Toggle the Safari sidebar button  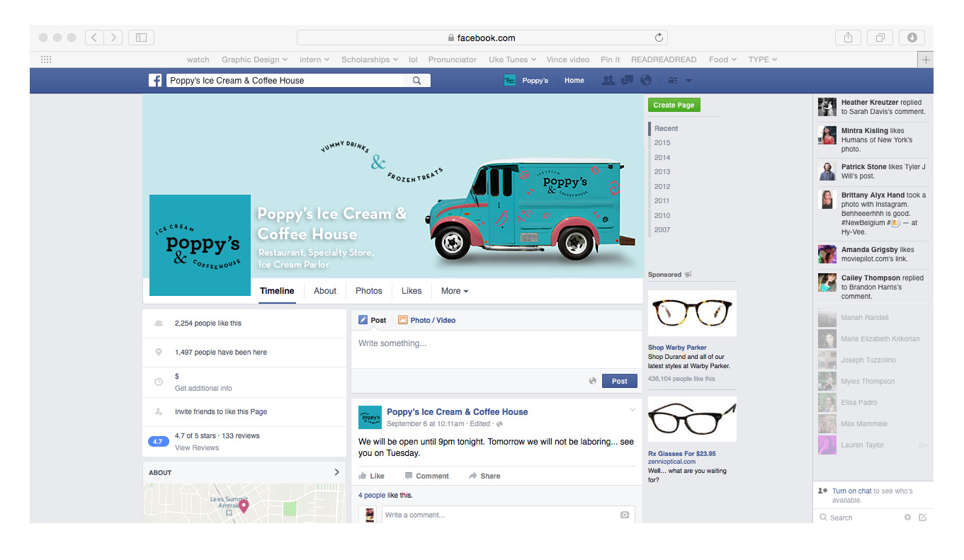(x=141, y=38)
